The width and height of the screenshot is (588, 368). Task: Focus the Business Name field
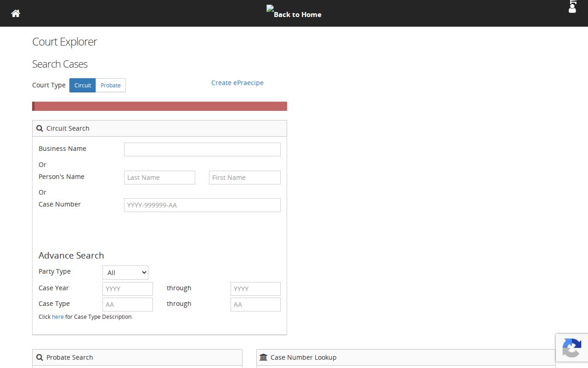click(202, 149)
